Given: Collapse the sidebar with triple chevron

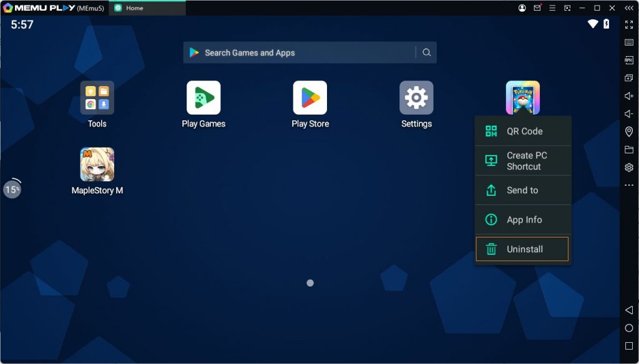Looking at the screenshot, I should 628,8.
